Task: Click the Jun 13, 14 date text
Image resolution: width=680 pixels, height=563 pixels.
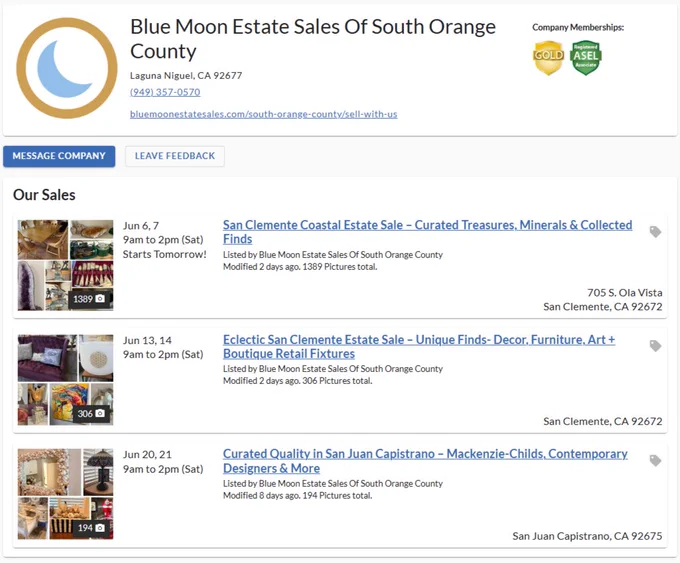Action: click(x=147, y=340)
